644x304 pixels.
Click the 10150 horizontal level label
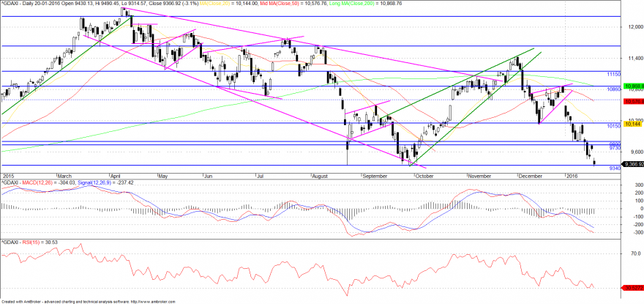point(613,126)
